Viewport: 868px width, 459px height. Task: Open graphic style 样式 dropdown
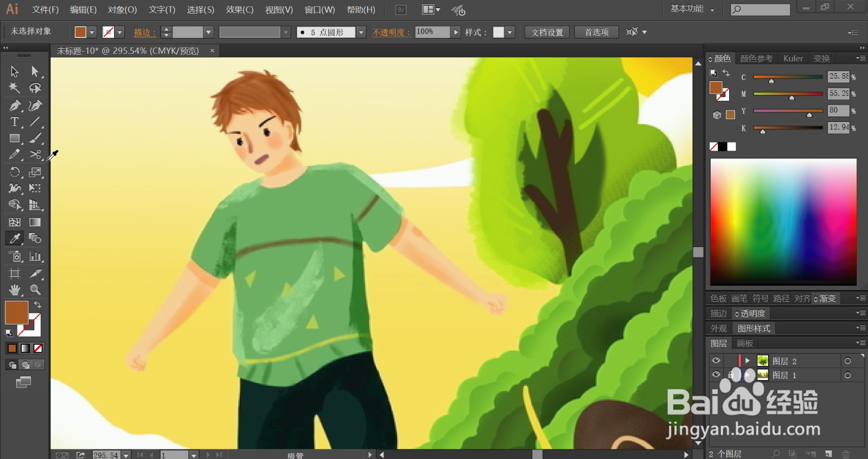coord(510,33)
